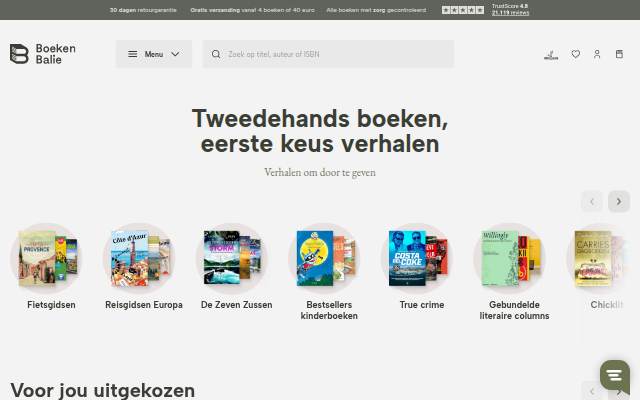Click the Reisgidsen Europa label

click(144, 305)
